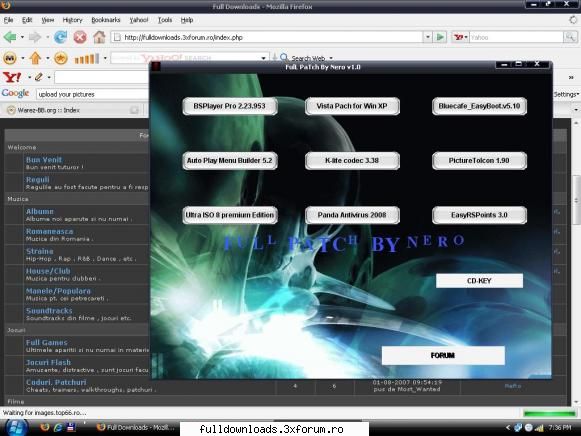Click the Yahoo Y! logo on toolbar
Screen dimensions: 581x436
(x=12, y=77)
